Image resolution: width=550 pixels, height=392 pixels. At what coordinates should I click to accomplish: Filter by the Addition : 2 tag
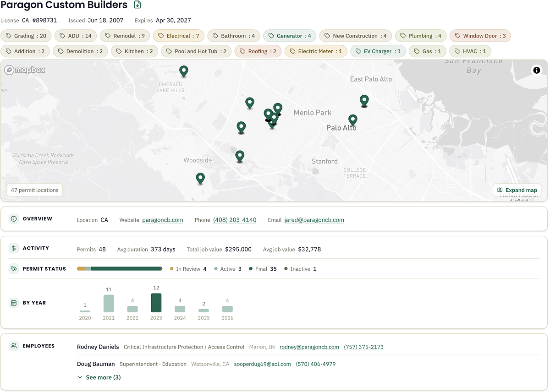(x=25, y=51)
